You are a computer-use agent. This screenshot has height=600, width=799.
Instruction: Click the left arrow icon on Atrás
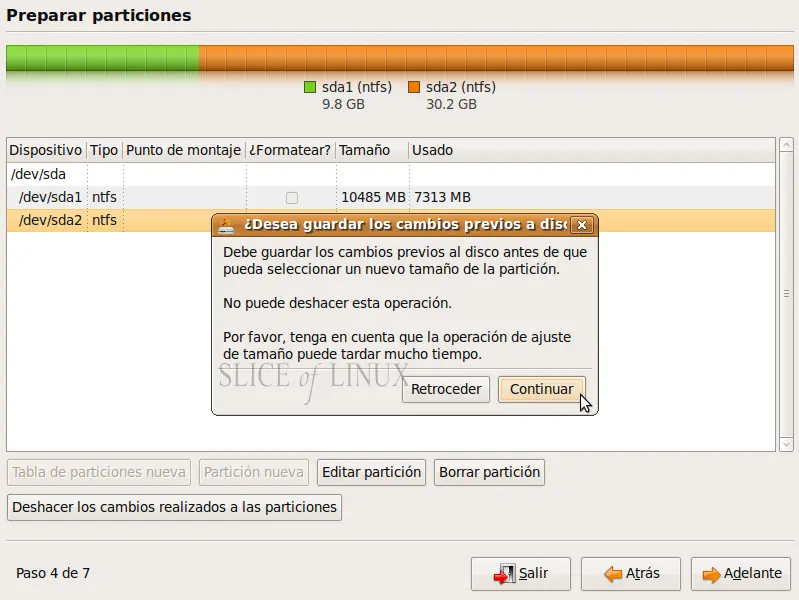pos(613,575)
